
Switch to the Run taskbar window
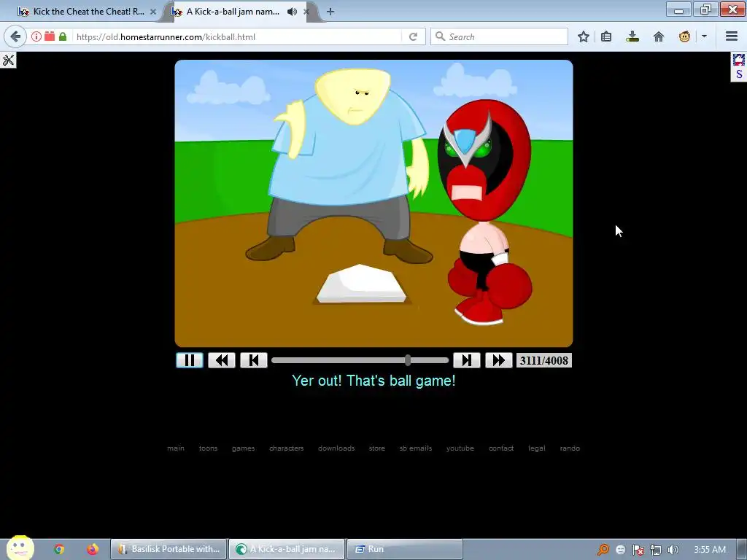pyautogui.click(x=405, y=549)
